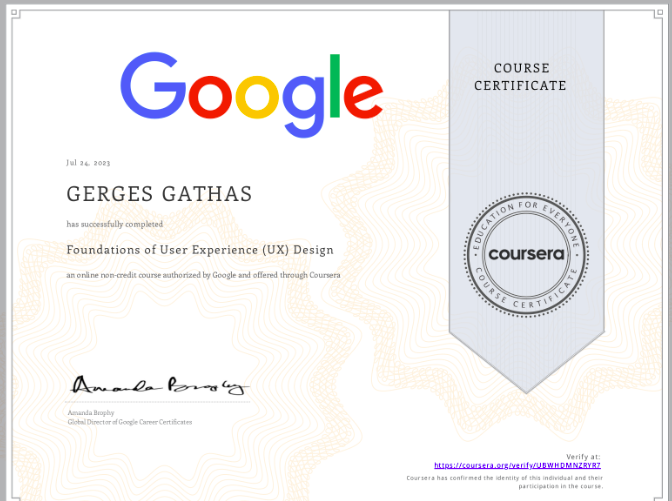Image resolution: width=672 pixels, height=501 pixels.
Task: Click the date Jul 24, 2023
Action: point(88,163)
